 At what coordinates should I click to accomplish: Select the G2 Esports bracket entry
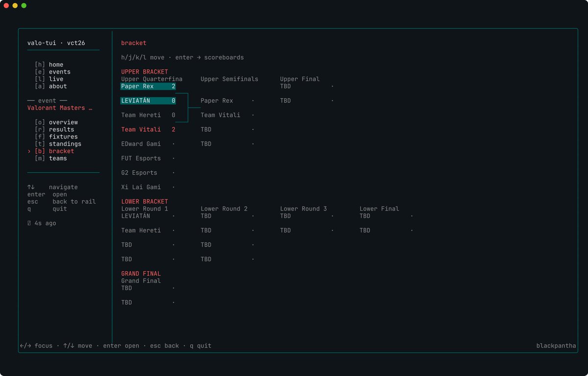[x=148, y=173]
